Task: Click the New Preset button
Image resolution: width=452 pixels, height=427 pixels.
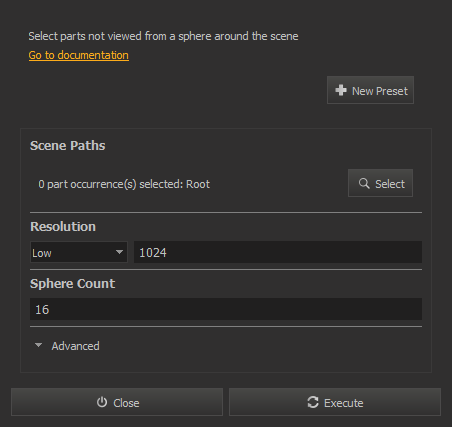Action: coord(370,90)
